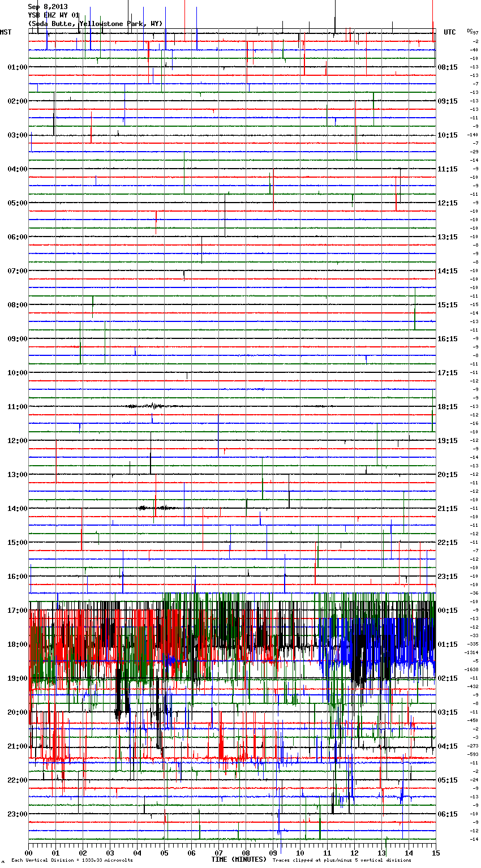Click the MST timezone header
This screenshot has height=868, width=481.
6,32
